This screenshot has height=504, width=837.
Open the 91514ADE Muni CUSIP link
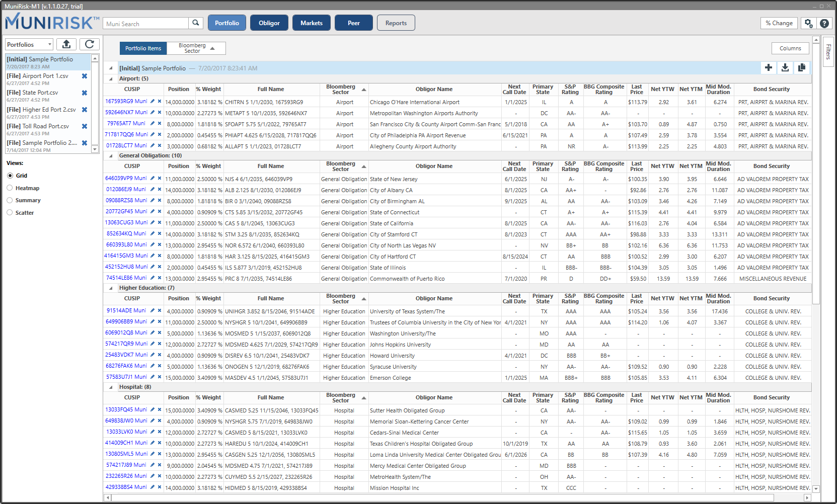[x=126, y=310]
